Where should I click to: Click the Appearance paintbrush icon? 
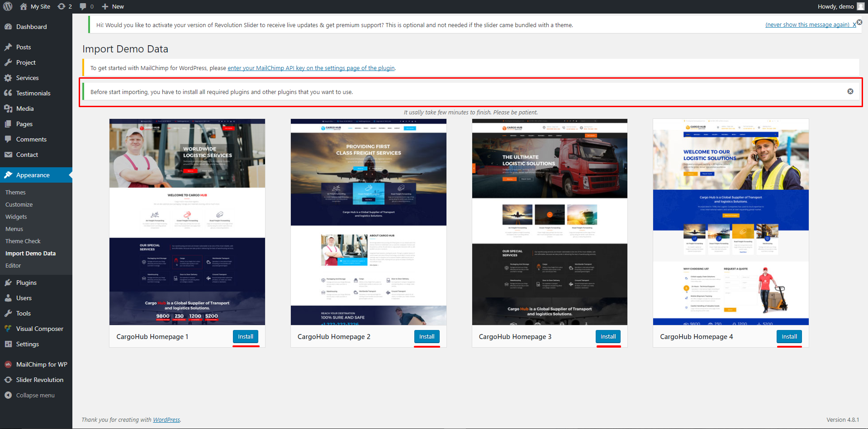click(x=8, y=175)
